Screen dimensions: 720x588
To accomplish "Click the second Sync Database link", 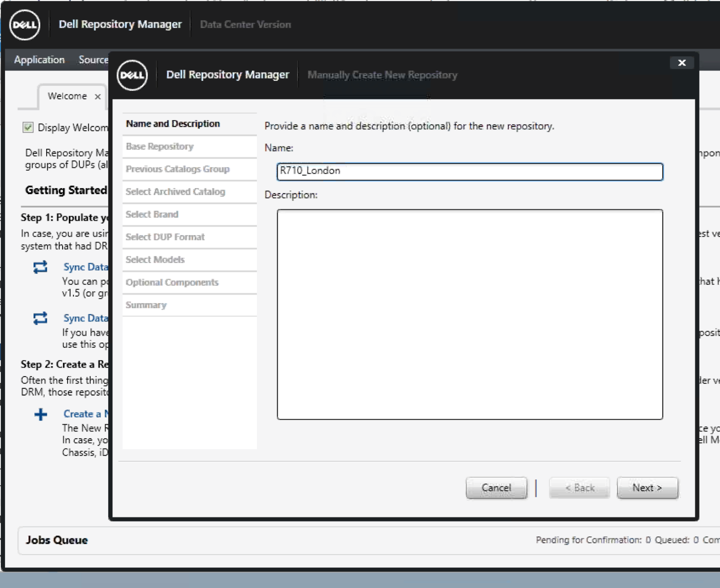I will click(85, 319).
